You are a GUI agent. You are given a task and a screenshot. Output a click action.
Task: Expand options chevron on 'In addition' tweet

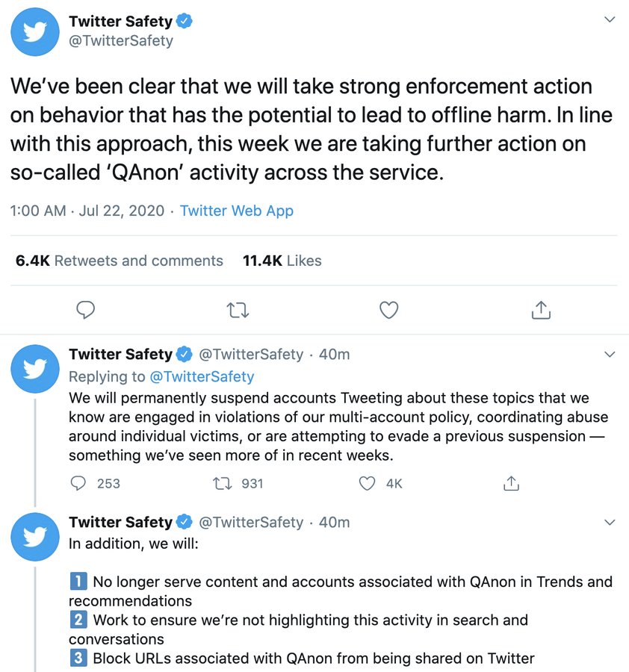click(610, 523)
